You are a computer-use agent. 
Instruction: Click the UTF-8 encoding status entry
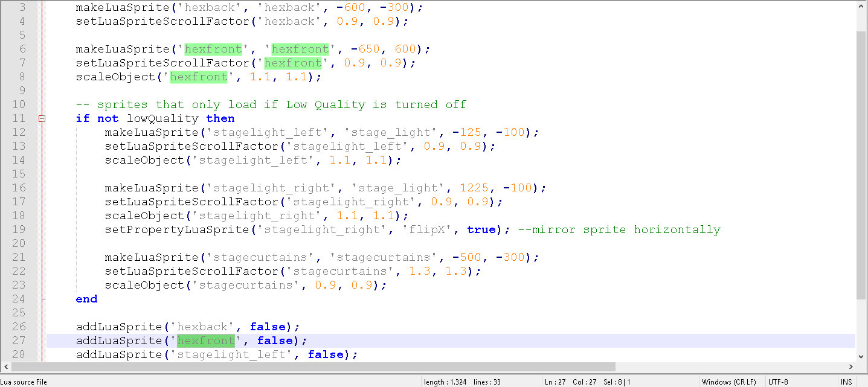(x=777, y=382)
